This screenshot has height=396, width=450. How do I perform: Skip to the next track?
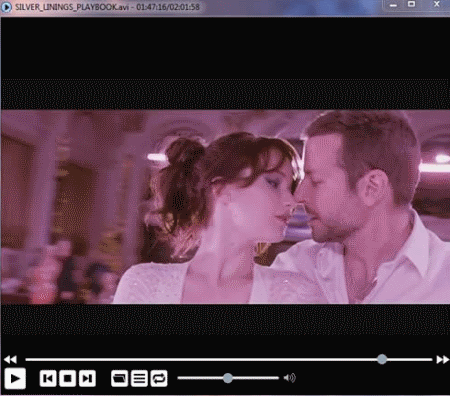87,379
